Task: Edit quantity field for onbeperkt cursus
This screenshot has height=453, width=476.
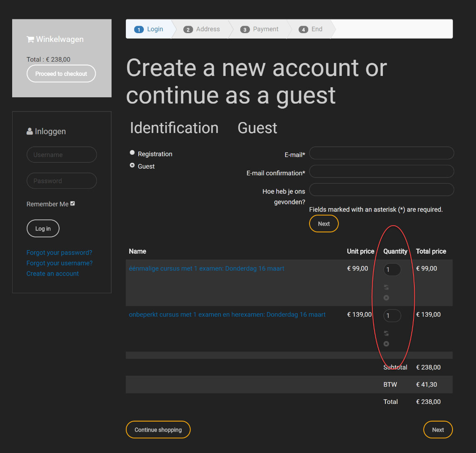Action: (392, 315)
